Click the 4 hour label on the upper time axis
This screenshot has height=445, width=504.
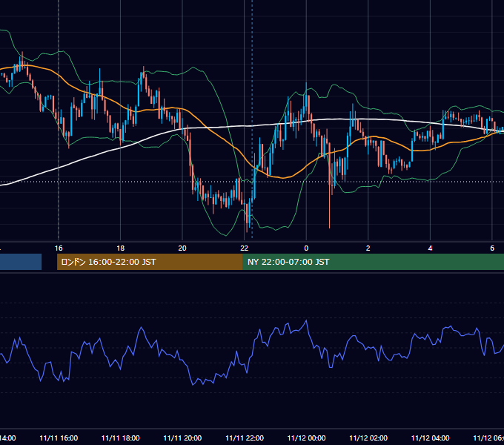tap(430, 248)
